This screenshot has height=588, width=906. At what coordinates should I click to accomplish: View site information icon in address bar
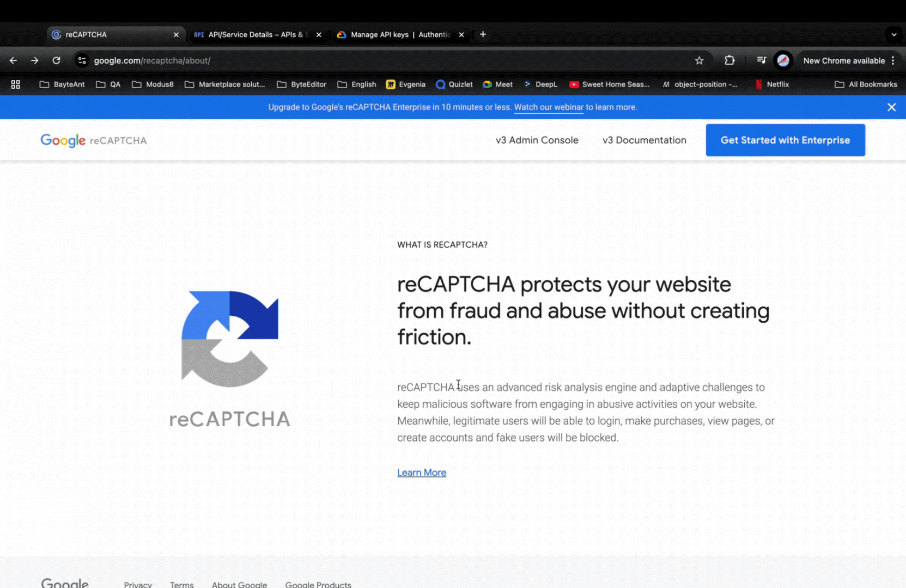82,60
